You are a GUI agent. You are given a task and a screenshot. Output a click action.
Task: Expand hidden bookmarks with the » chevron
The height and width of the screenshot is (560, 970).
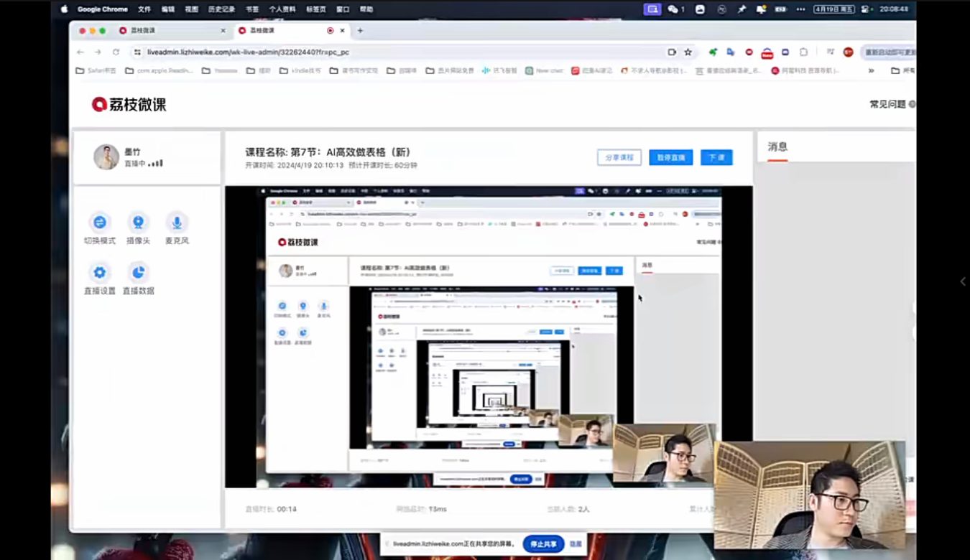tap(871, 71)
